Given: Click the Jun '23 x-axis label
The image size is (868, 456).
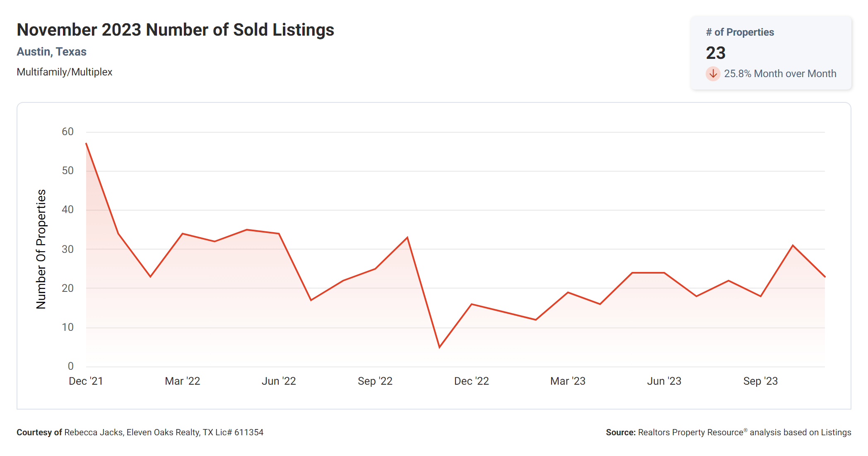Looking at the screenshot, I should 664,381.
